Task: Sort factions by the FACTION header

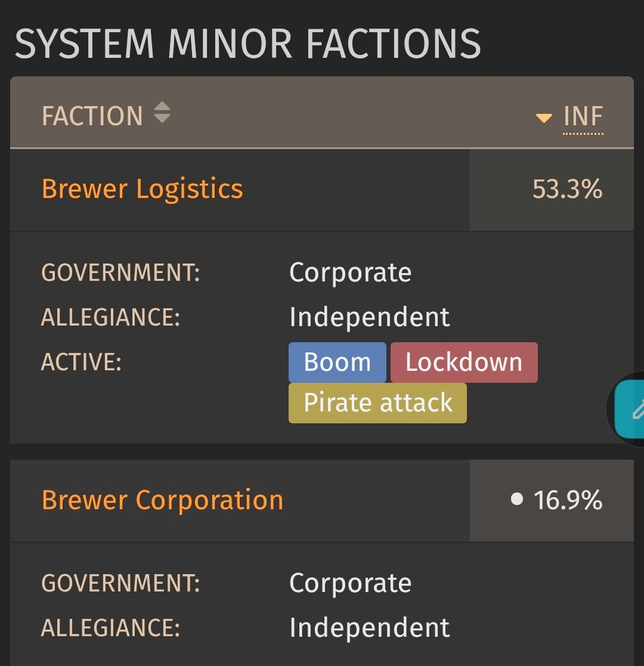Action: (x=92, y=116)
